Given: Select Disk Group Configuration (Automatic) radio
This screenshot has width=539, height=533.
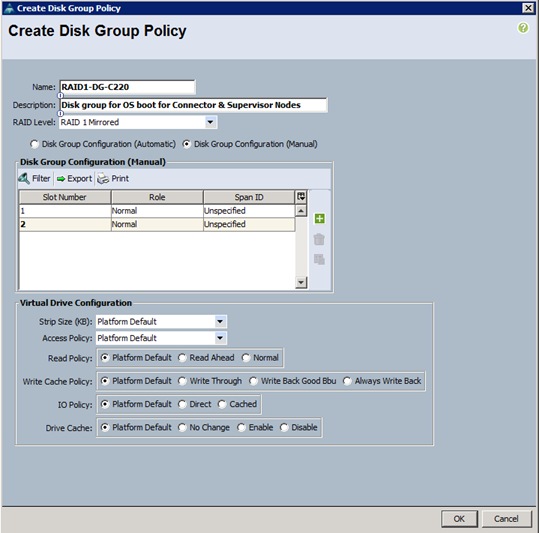Looking at the screenshot, I should tap(34, 144).
